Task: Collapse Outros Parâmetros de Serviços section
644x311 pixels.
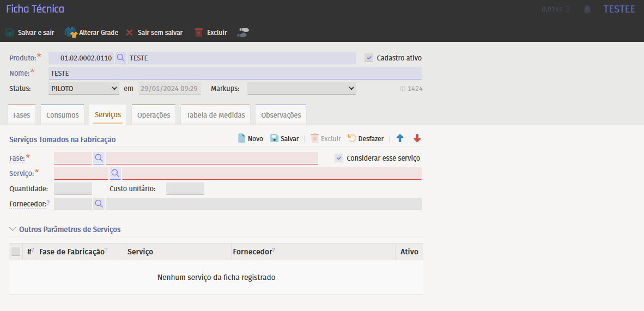Action: coord(13,229)
